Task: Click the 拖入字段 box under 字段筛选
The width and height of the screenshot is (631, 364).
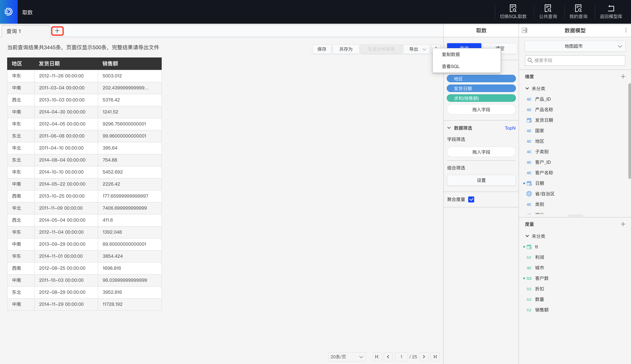Action: coord(481,152)
